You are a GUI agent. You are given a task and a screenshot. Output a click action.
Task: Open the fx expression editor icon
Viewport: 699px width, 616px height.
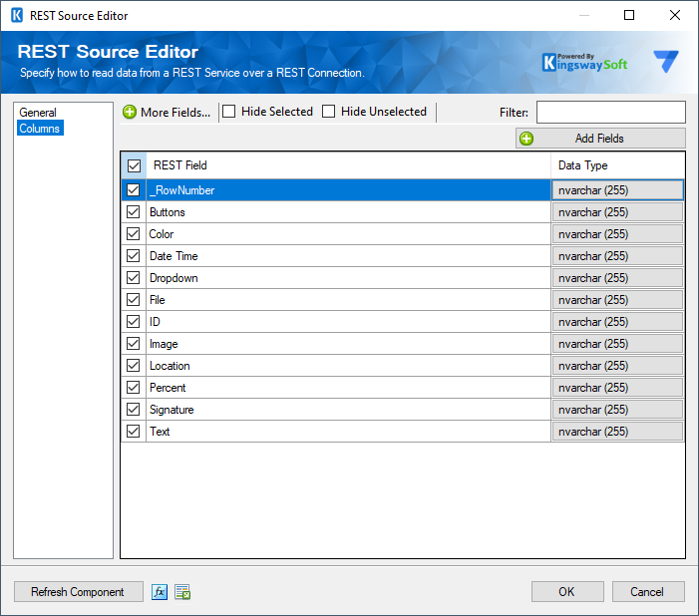click(160, 592)
